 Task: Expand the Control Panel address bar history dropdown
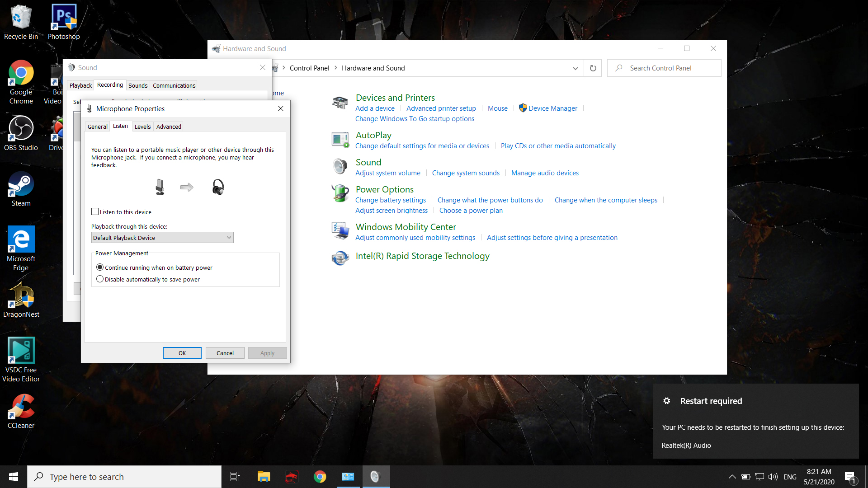(x=575, y=68)
